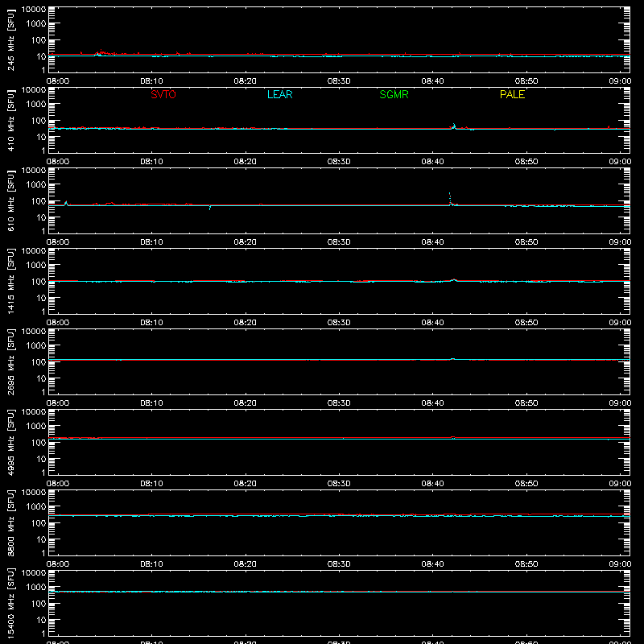The image size is (644, 644).
Task: Click the cyan LEAR legend label
Action: [x=279, y=94]
